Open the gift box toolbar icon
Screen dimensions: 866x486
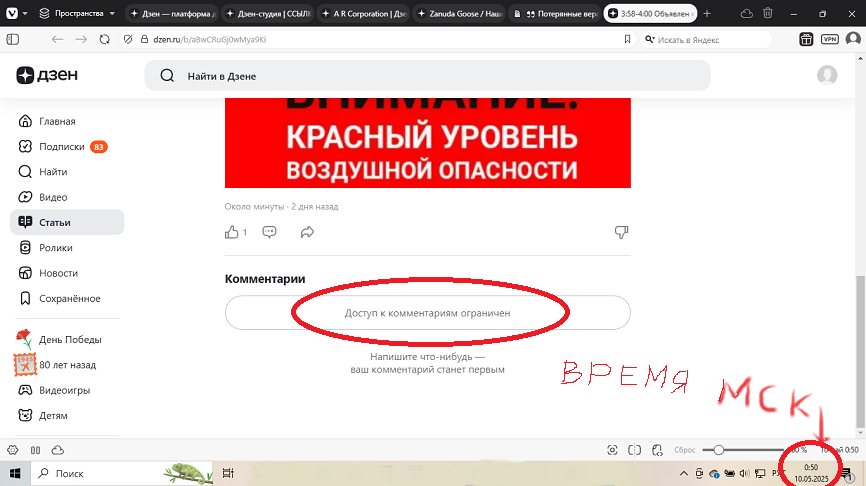(806, 39)
